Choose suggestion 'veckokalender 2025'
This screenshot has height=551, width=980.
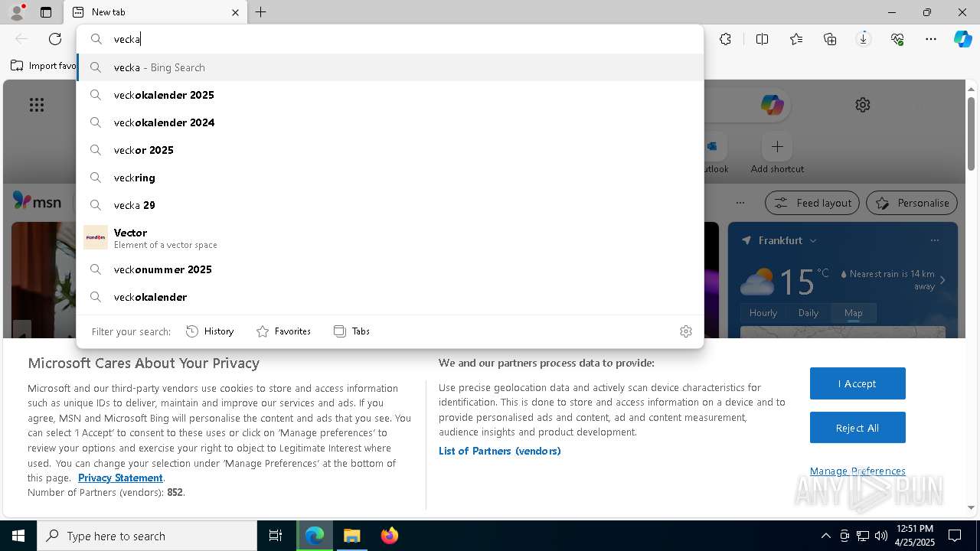tap(390, 95)
